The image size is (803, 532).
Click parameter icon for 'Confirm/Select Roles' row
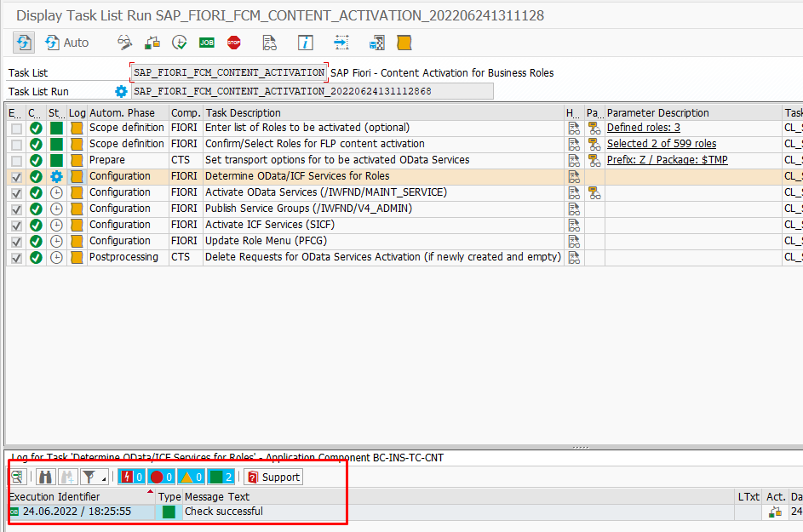pos(594,144)
